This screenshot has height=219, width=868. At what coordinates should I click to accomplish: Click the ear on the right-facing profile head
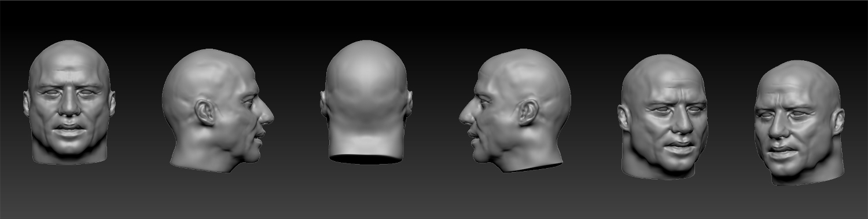click(x=205, y=112)
